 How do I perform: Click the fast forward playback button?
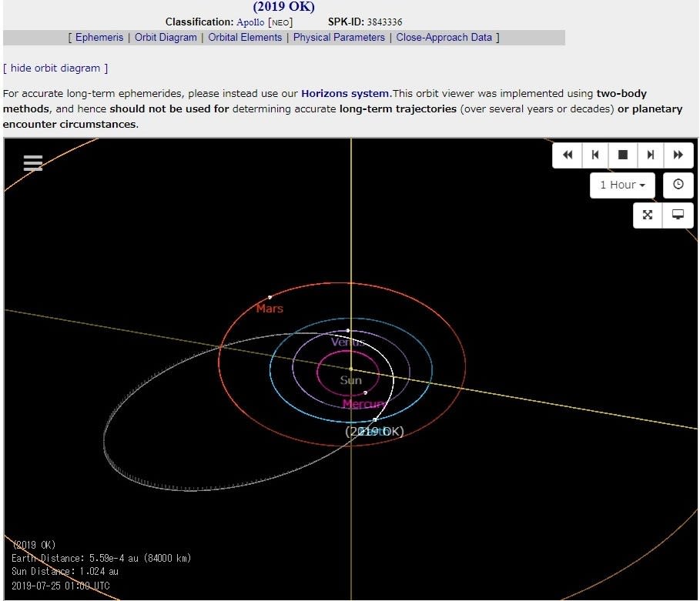coord(678,155)
